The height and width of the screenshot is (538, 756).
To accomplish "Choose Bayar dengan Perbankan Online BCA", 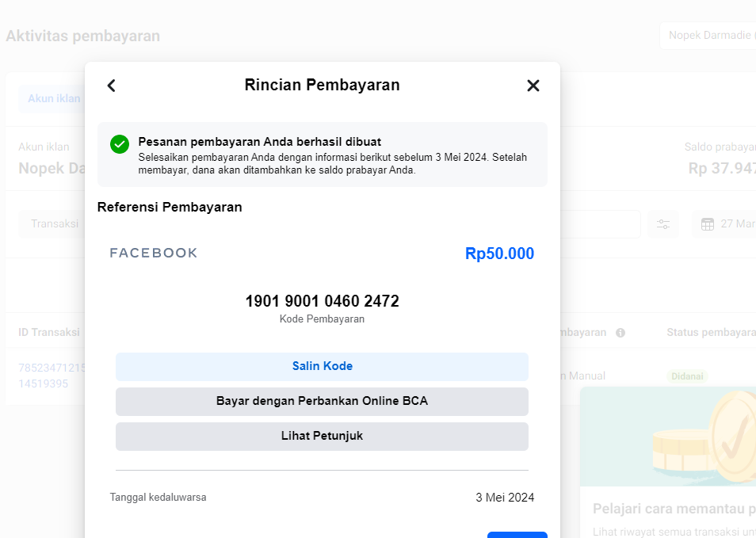I will (322, 402).
